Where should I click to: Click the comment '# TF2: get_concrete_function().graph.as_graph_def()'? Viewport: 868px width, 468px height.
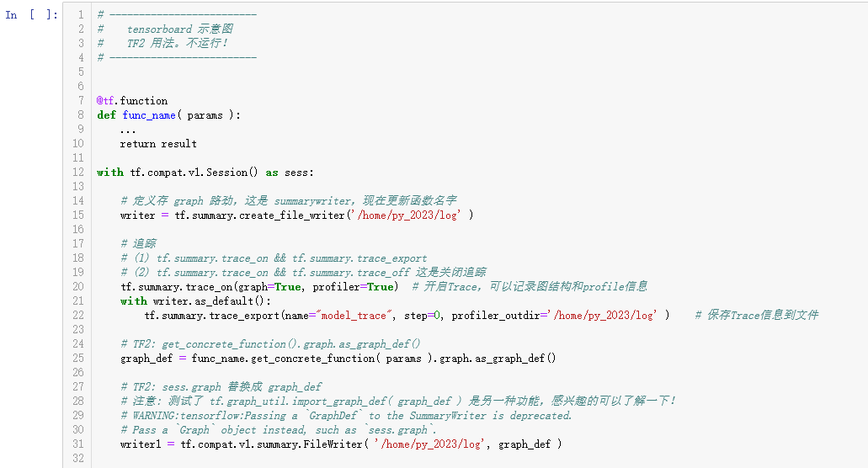click(x=271, y=344)
